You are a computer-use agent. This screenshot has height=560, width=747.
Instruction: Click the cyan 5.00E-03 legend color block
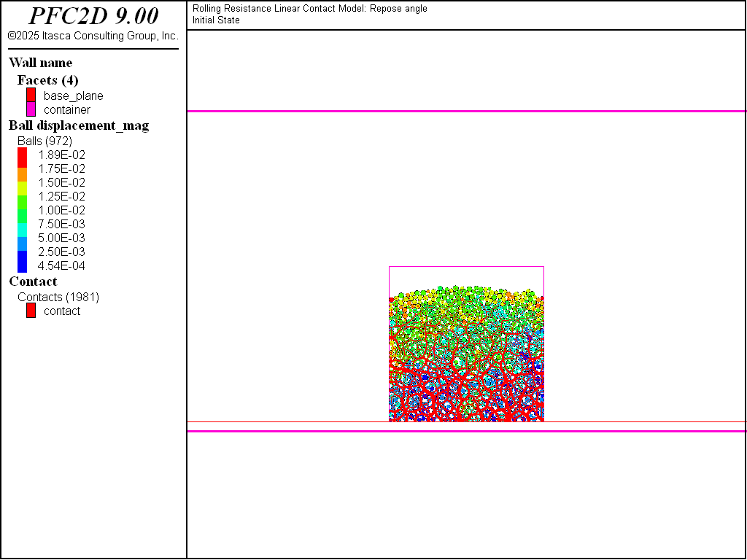(x=23, y=230)
